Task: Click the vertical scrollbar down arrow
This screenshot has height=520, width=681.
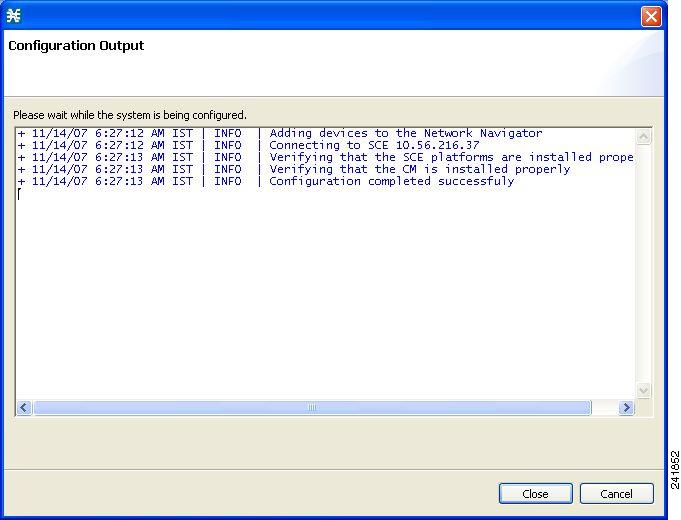Action: pyautogui.click(x=644, y=390)
